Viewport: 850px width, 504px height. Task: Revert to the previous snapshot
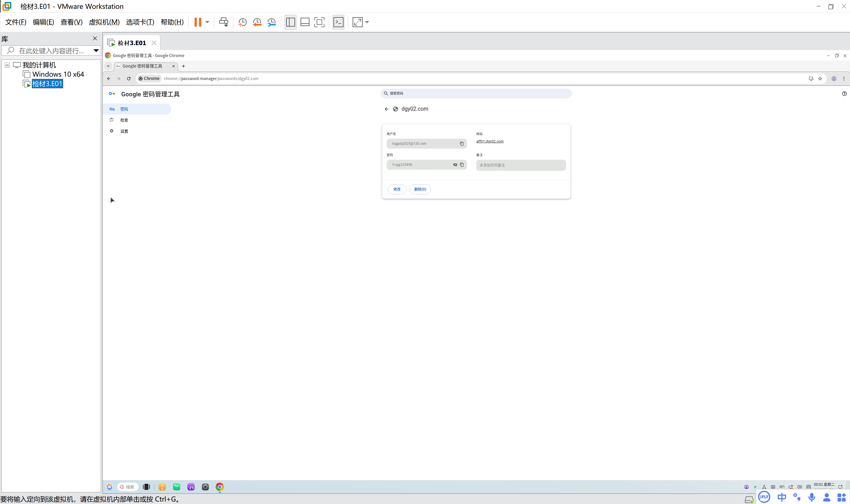[x=257, y=22]
